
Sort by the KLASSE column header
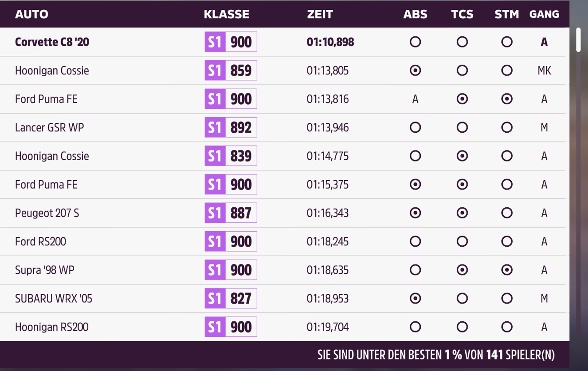(226, 14)
